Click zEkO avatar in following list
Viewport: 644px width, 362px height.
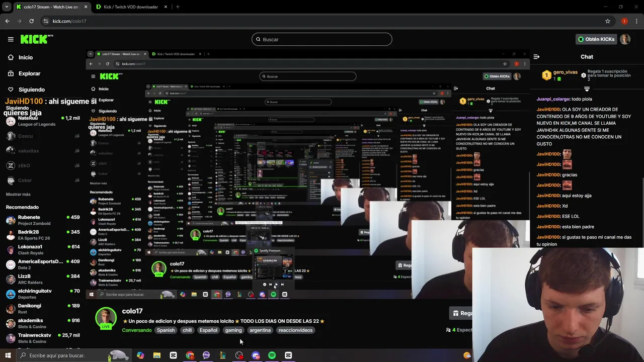click(11, 165)
